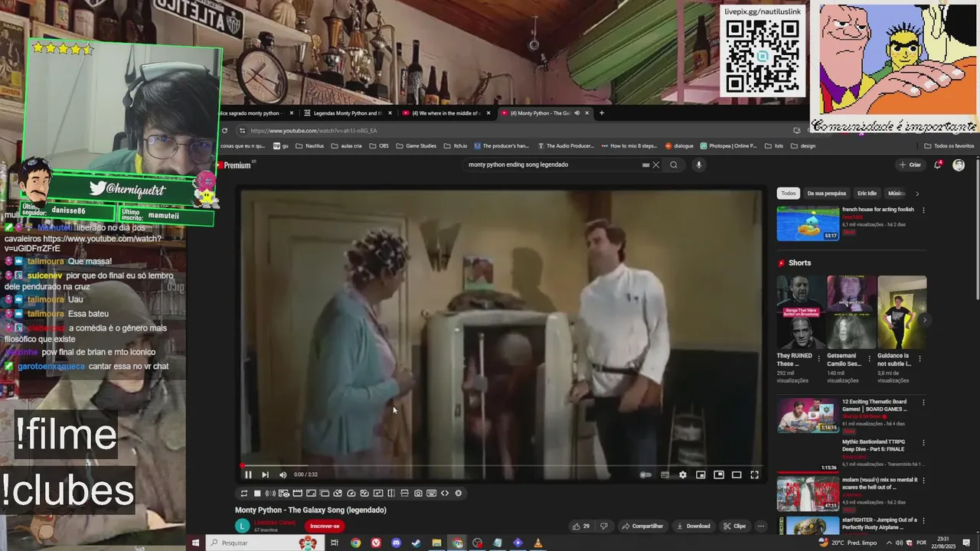Select the Da sua pesquisa chip

[827, 194]
